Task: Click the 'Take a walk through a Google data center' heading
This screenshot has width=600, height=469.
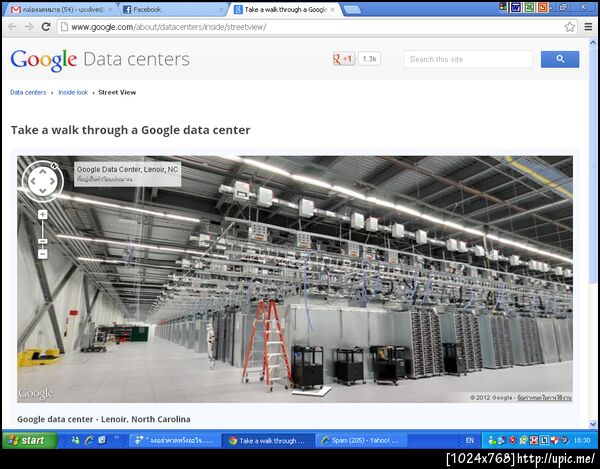Action: 130,130
